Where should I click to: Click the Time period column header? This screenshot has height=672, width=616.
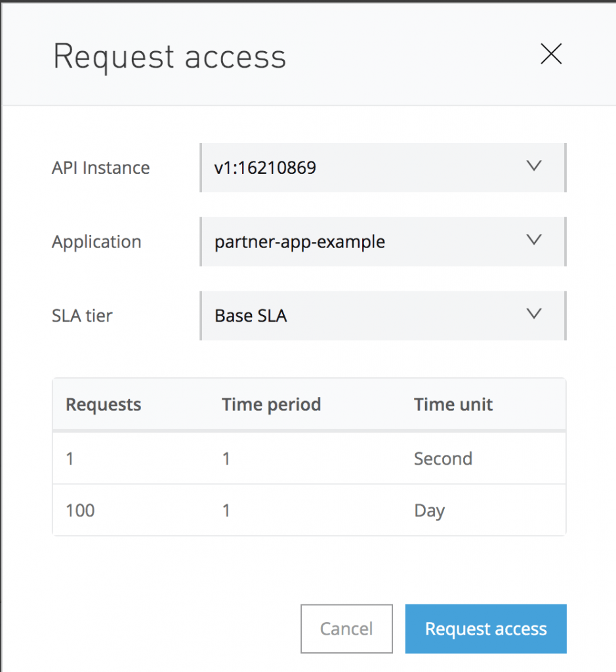point(271,405)
